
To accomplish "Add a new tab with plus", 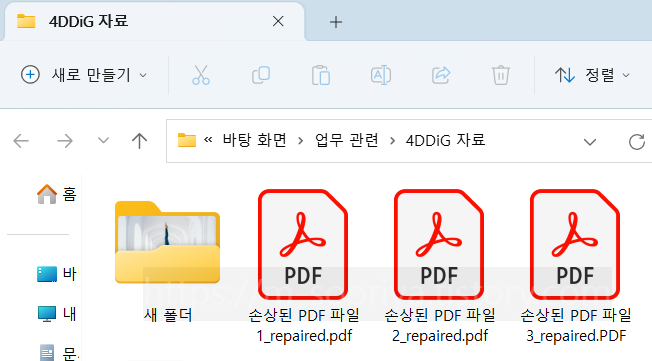I will pyautogui.click(x=336, y=22).
